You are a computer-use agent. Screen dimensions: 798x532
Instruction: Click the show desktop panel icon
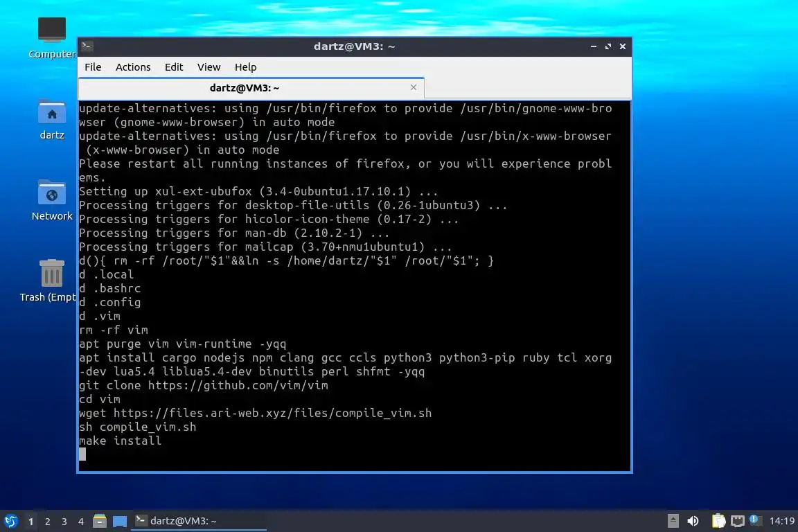[x=120, y=522]
